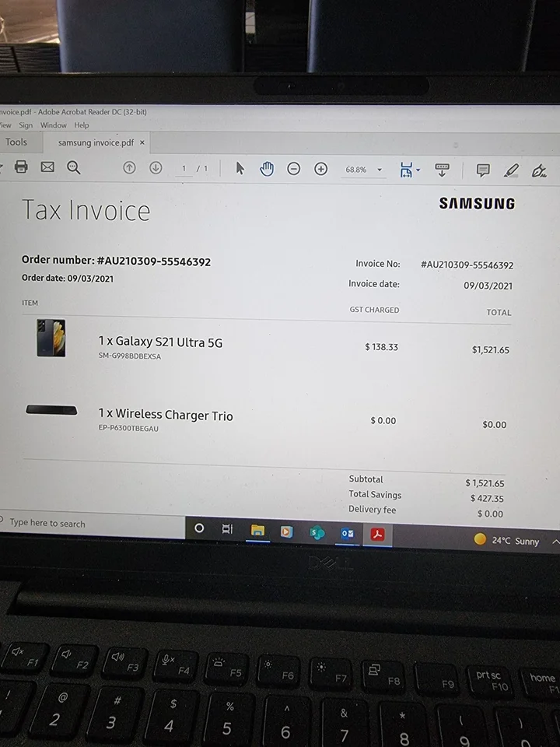This screenshot has width=560, height=747.
Task: Open the Help menu
Action: pyautogui.click(x=82, y=125)
